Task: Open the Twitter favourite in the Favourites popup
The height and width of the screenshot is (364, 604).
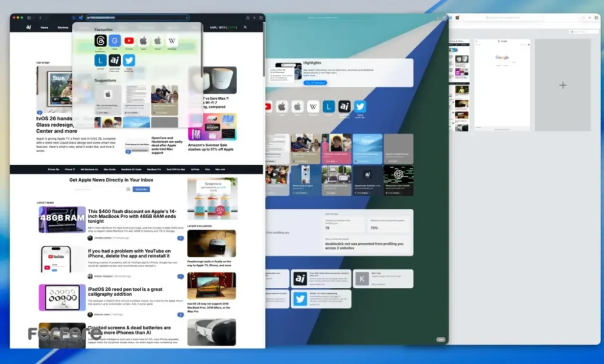Action: (129, 60)
